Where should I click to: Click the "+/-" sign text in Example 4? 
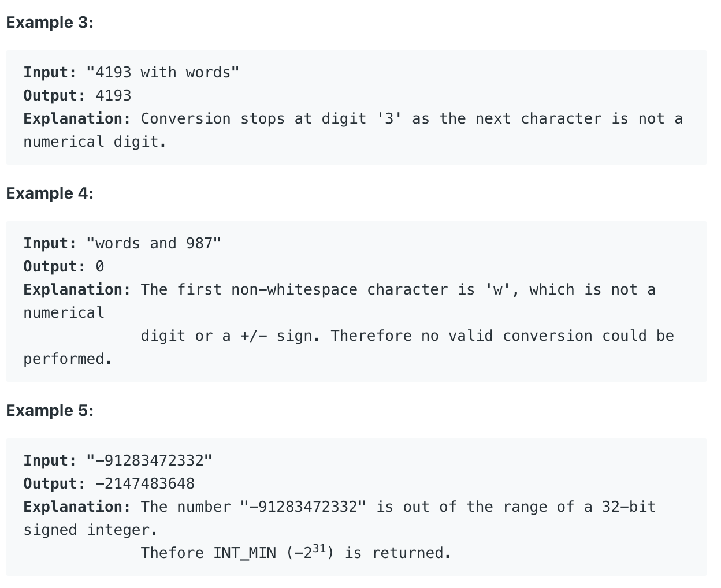pos(254,336)
